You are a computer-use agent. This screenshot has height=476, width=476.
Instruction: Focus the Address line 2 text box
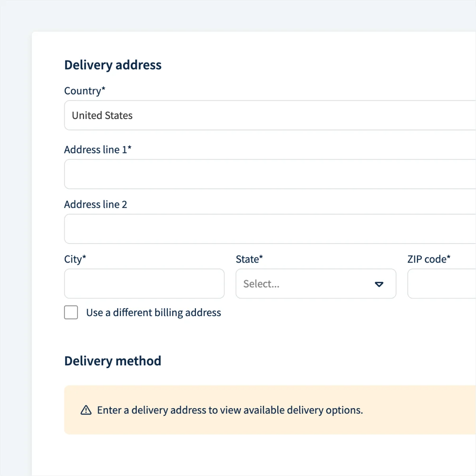[270, 229]
